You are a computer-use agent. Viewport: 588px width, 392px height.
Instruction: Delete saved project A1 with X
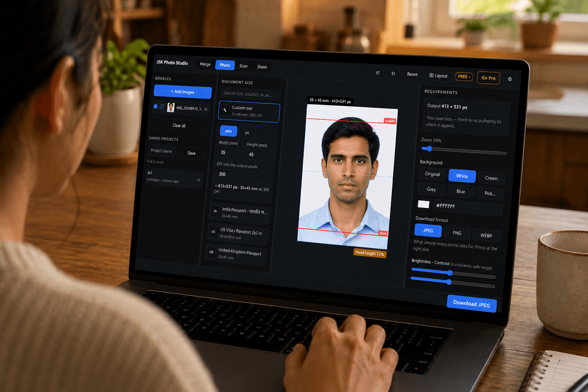199,180
